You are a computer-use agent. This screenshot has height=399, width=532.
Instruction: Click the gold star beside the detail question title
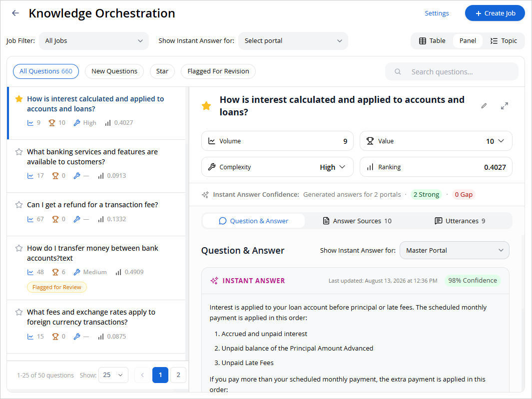pyautogui.click(x=206, y=106)
